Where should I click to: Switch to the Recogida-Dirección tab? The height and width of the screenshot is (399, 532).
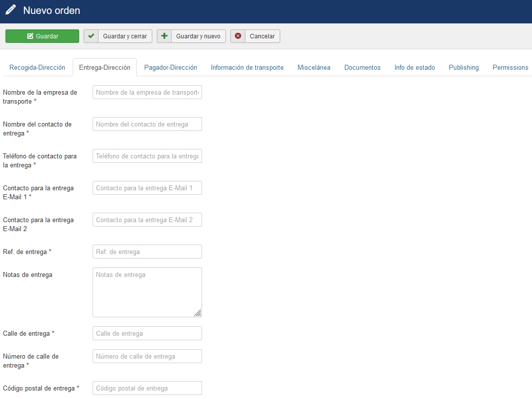[x=37, y=67]
